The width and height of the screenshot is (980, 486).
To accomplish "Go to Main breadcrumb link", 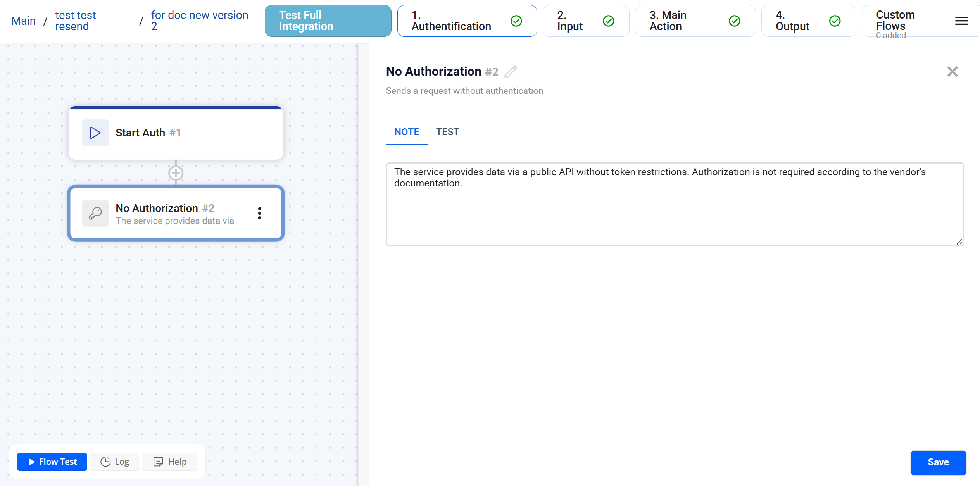I will pos(23,21).
